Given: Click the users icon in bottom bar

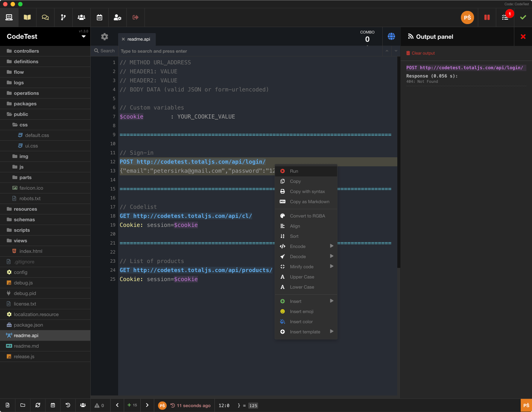Looking at the screenshot, I should 83,405.
